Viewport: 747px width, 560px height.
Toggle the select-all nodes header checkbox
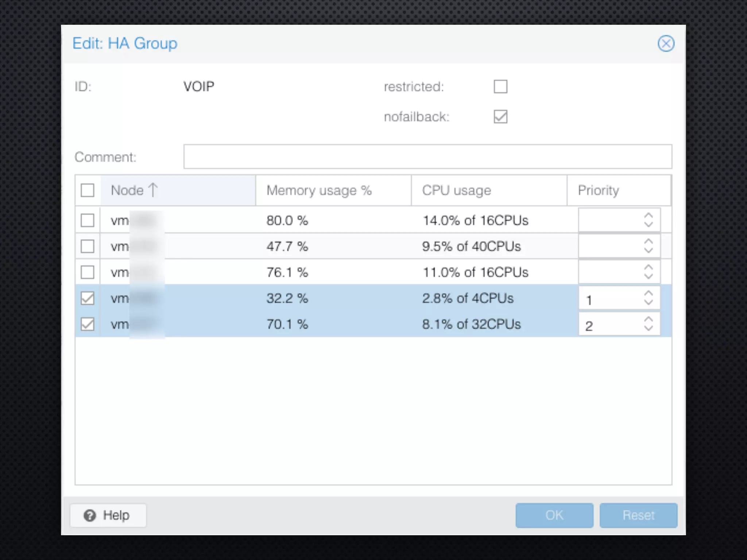pos(88,190)
